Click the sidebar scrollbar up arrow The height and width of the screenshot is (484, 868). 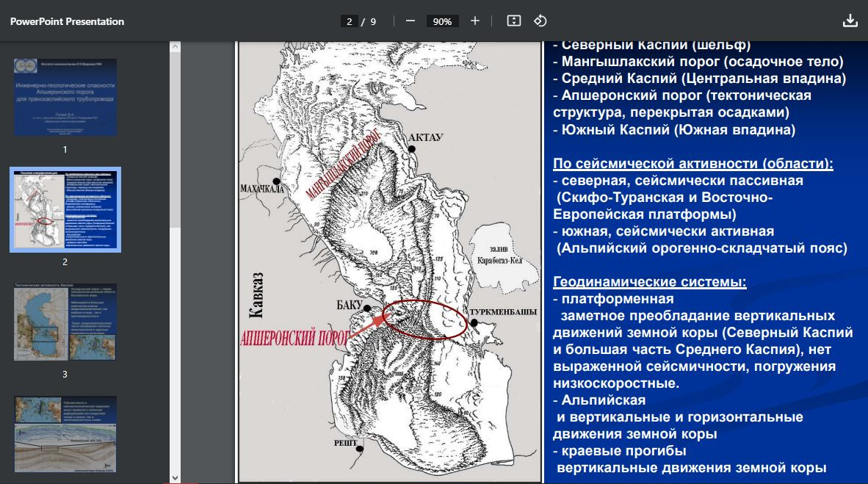pyautogui.click(x=175, y=47)
